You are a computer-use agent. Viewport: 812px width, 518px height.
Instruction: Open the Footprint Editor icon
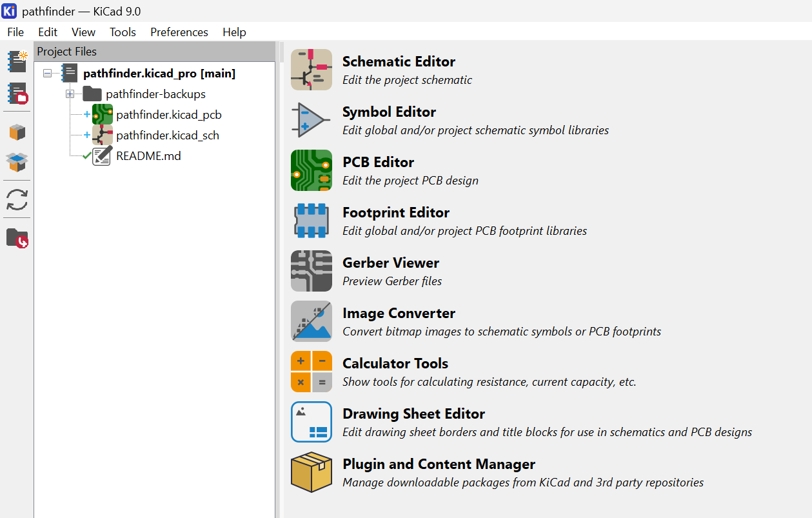click(x=312, y=221)
